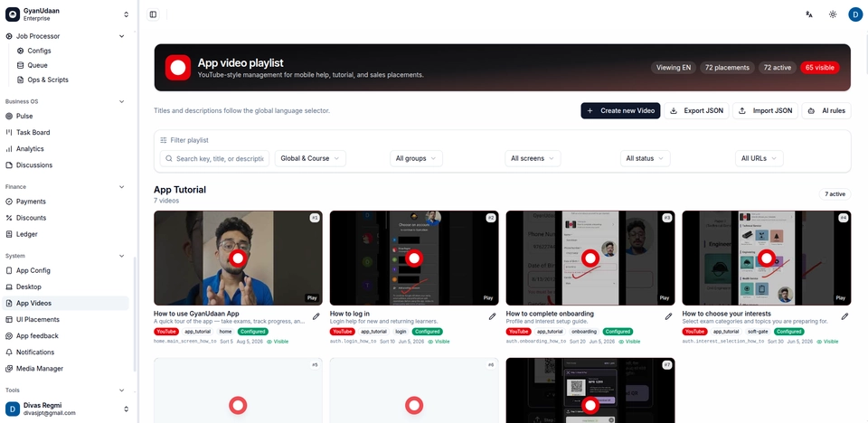Open Discounts in the sidebar

[x=31, y=218]
